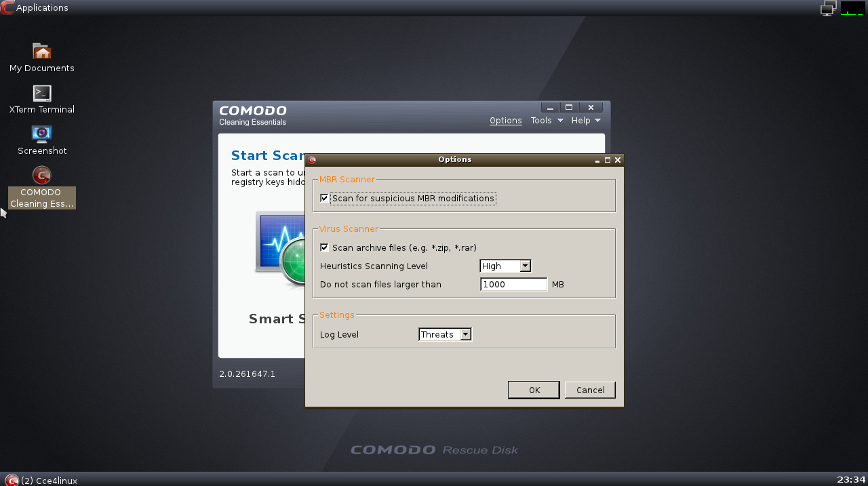
Task: Maximize the Comodo Cleaning Essentials window
Action: click(x=569, y=107)
